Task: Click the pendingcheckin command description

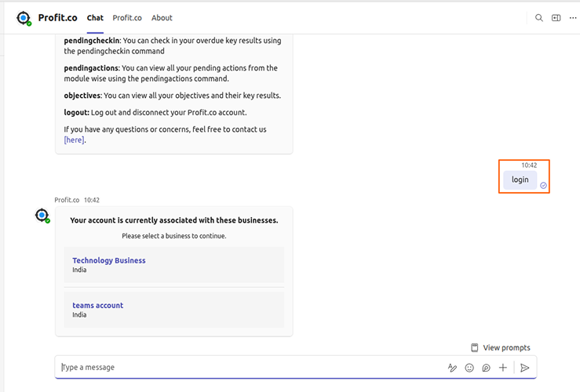Action: [x=173, y=45]
